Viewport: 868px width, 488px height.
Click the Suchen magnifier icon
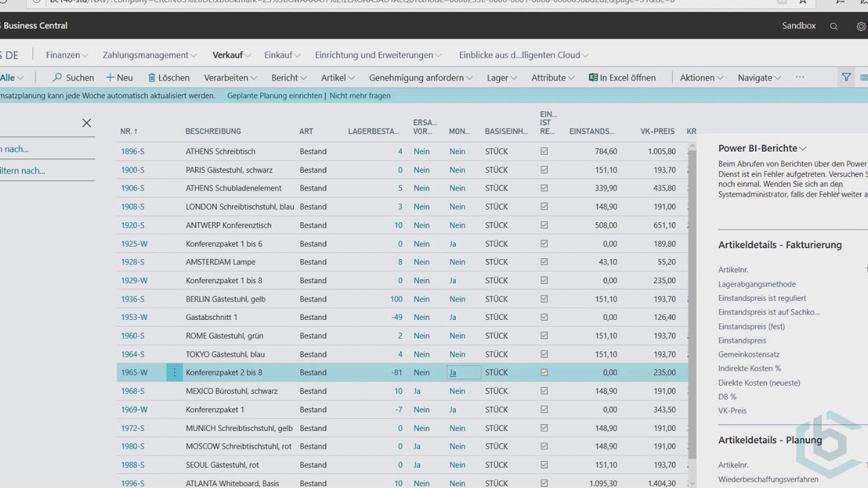click(x=58, y=77)
